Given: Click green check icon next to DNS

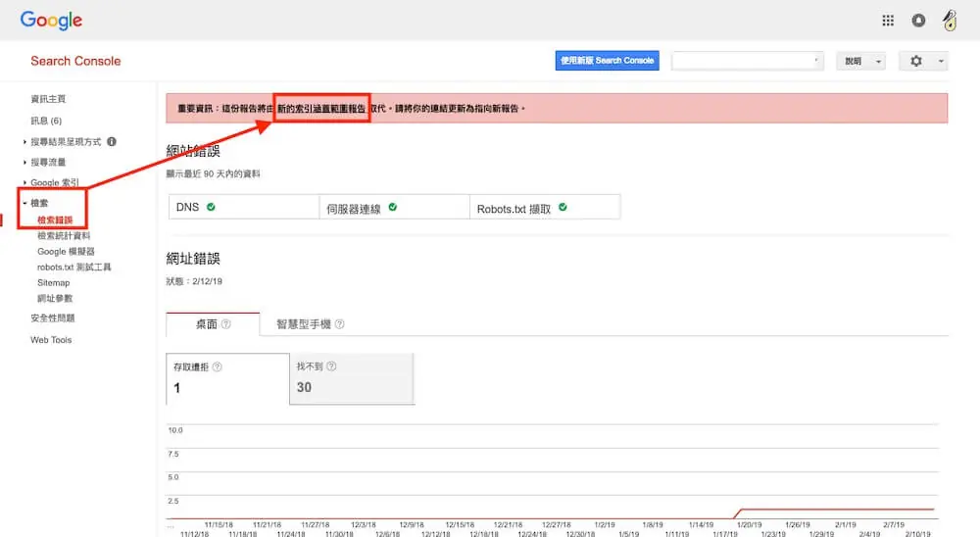Looking at the screenshot, I should pos(211,207).
